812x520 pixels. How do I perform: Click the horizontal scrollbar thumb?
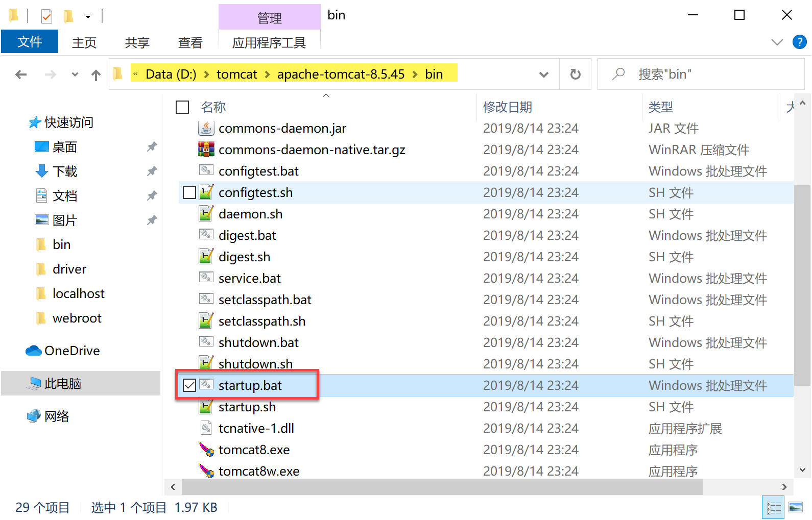coord(442,487)
